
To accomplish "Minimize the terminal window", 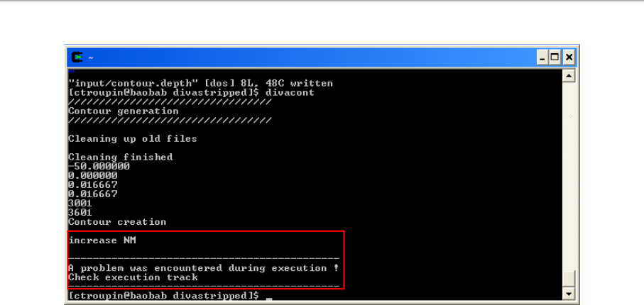I will pyautogui.click(x=542, y=57).
